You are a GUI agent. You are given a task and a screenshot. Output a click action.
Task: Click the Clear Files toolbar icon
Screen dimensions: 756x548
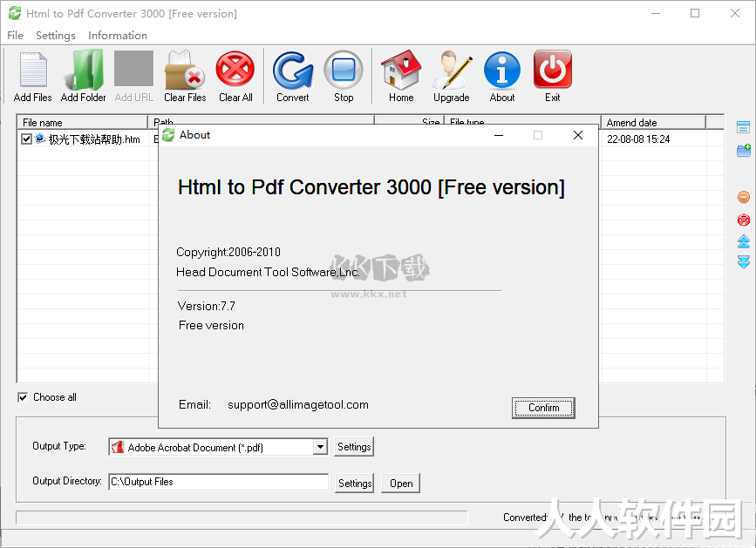point(185,71)
